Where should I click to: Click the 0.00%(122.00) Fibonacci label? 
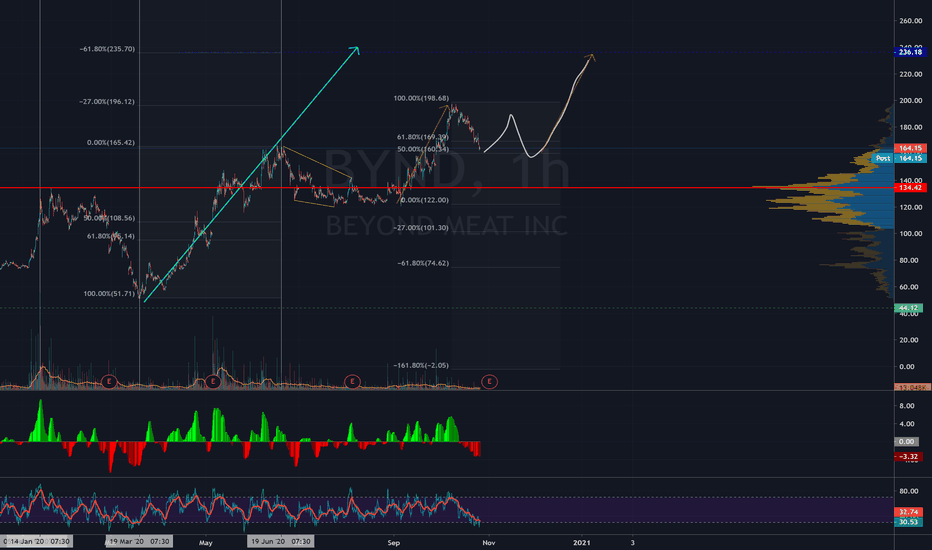pos(424,200)
